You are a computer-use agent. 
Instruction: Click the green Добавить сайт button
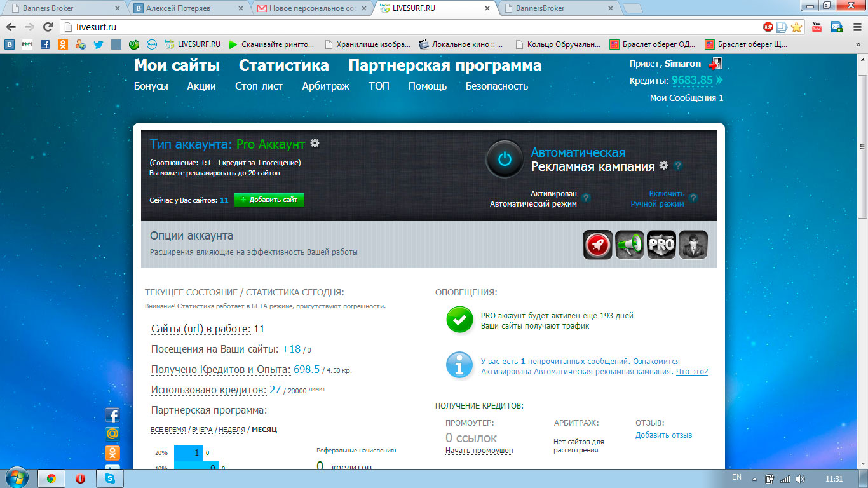tap(269, 200)
